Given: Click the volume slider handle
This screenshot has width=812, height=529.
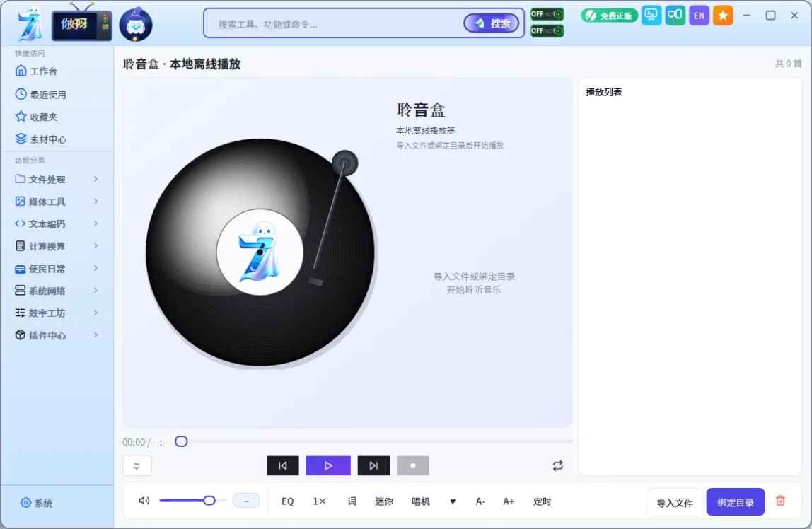Looking at the screenshot, I should pyautogui.click(x=209, y=501).
